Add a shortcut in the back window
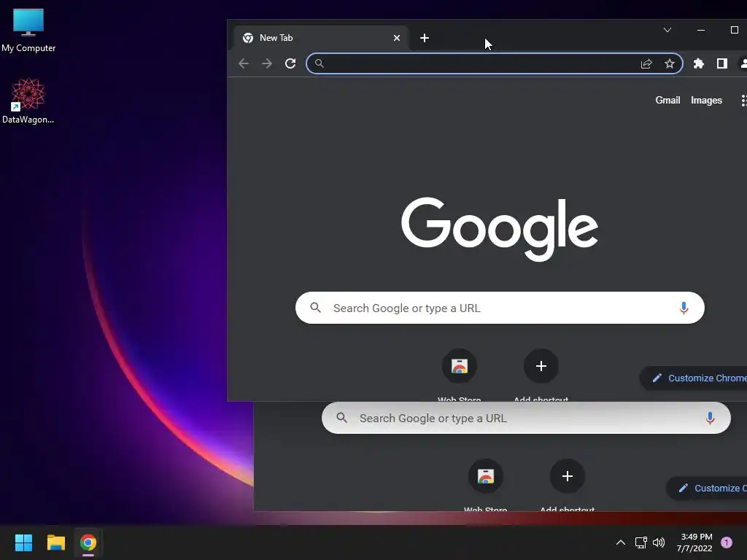 [567, 476]
